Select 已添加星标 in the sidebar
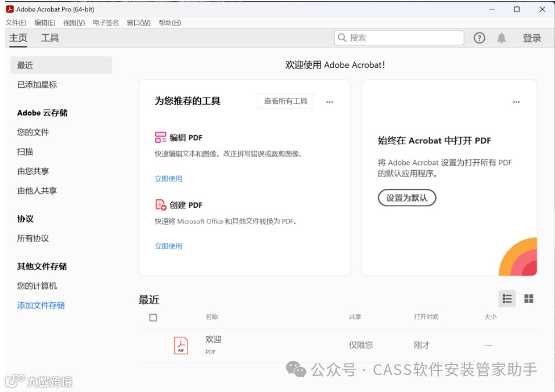The height and width of the screenshot is (392, 555). tap(37, 85)
